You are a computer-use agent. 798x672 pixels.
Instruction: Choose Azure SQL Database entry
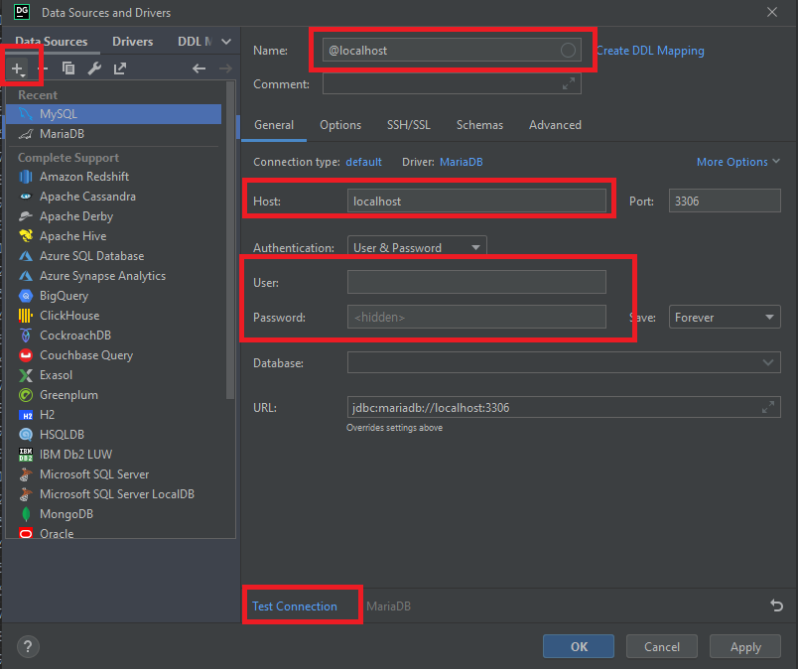[114, 256]
